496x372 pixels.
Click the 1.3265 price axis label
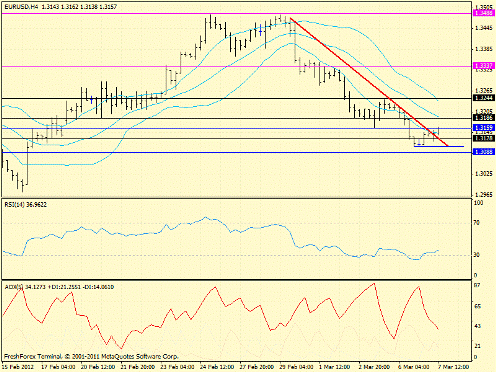(x=484, y=90)
